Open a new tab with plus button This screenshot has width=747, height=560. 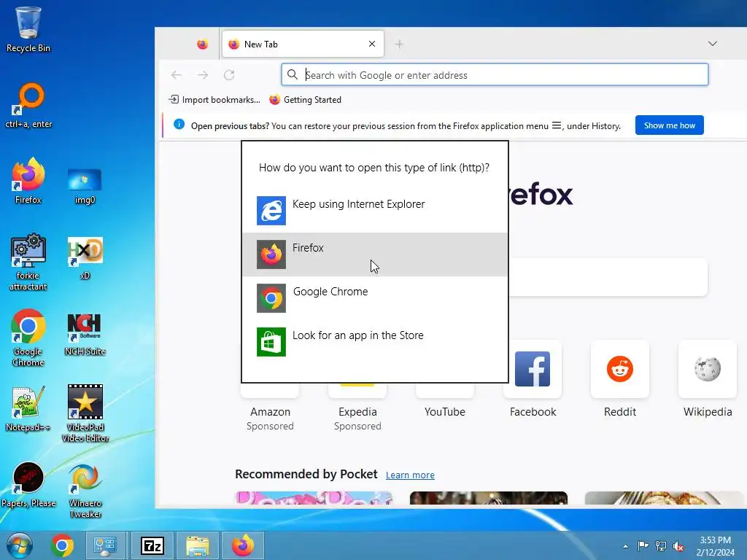399,44
